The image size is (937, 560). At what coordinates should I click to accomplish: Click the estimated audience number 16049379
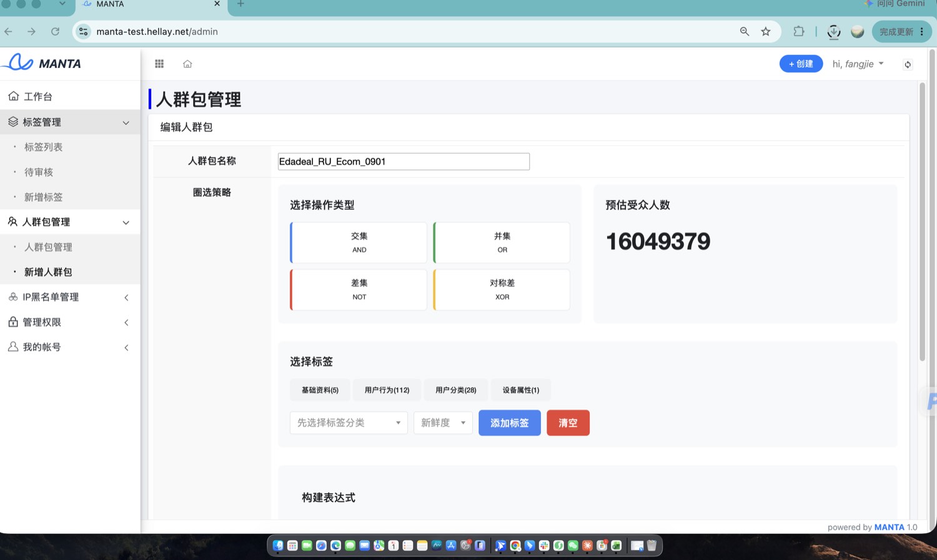(x=658, y=242)
